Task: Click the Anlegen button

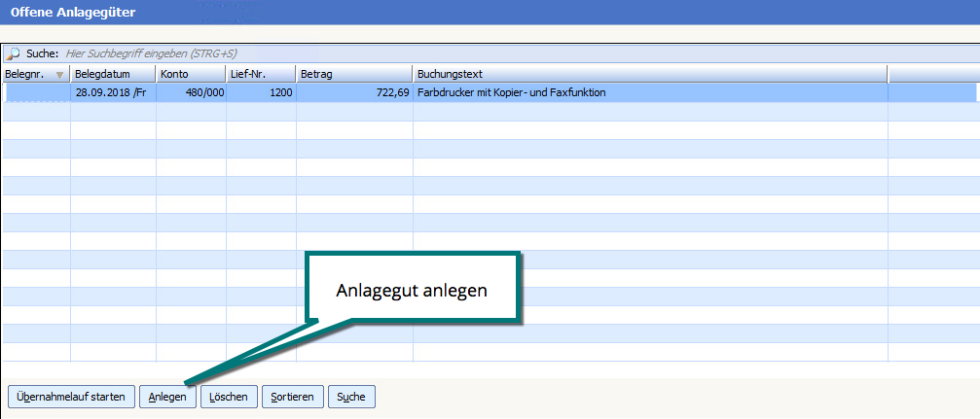Action: (167, 397)
